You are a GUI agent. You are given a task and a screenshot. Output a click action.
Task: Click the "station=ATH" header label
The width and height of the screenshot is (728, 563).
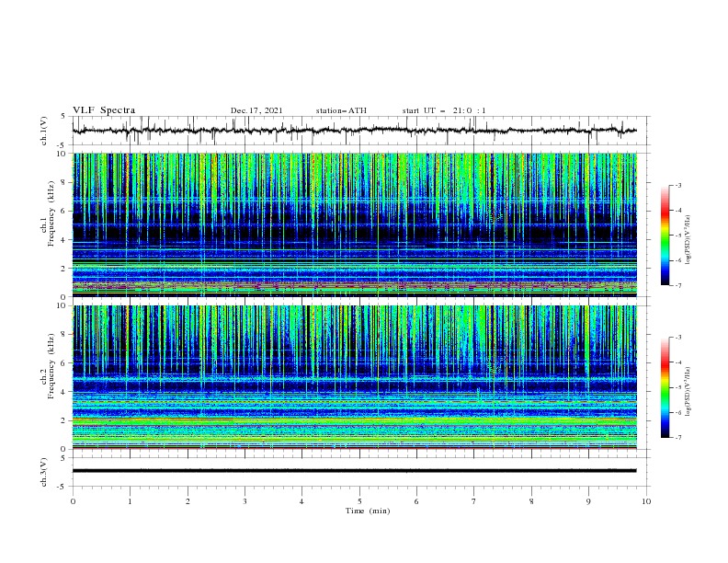coord(341,110)
